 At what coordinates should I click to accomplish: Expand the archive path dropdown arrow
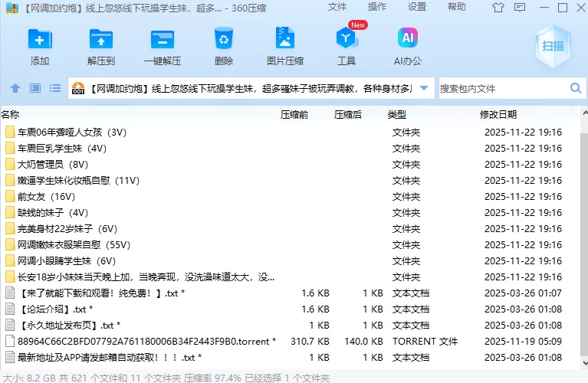[425, 89]
